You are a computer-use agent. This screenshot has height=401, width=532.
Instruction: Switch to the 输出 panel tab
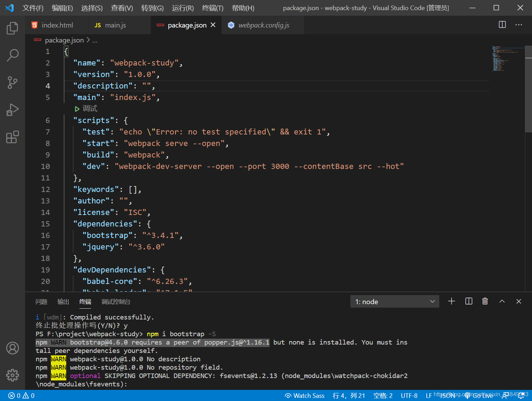(63, 302)
